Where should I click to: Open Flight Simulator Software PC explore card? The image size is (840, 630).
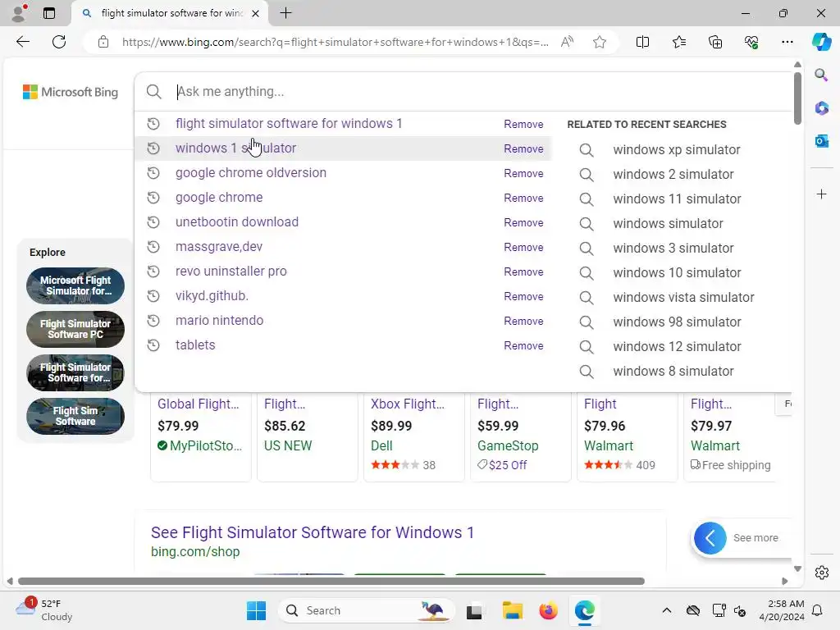75,330
